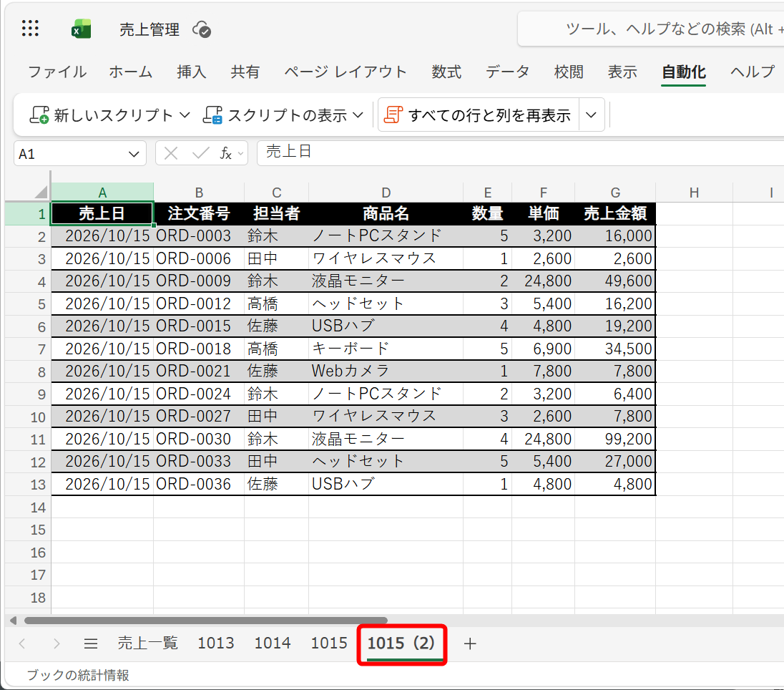
Task: Open the 共有 tab
Action: [245, 72]
